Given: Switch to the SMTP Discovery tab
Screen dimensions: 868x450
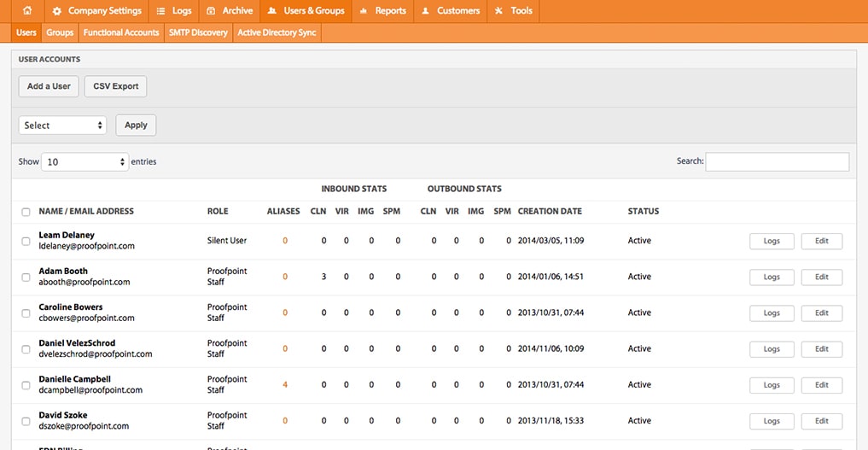Looking at the screenshot, I should coord(198,32).
